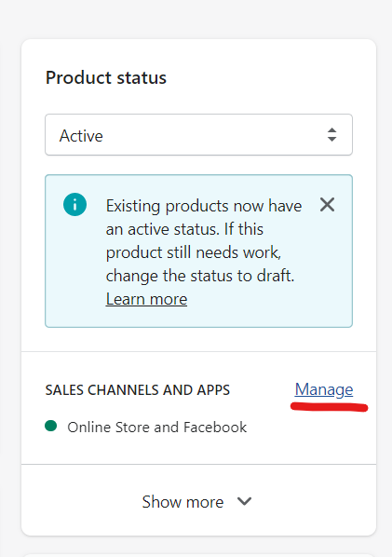Click the word 'Facebook' in channels list
The height and width of the screenshot is (557, 392).
pos(215,427)
